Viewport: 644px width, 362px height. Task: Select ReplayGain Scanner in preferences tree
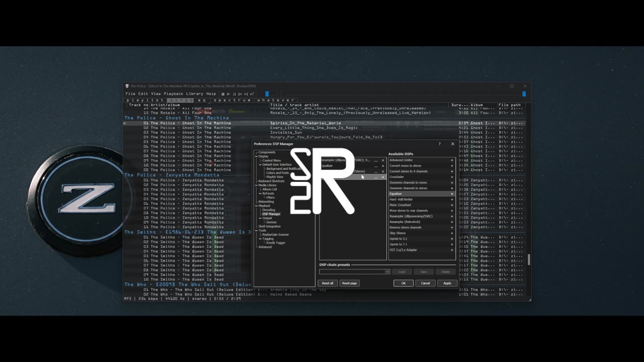click(x=276, y=234)
